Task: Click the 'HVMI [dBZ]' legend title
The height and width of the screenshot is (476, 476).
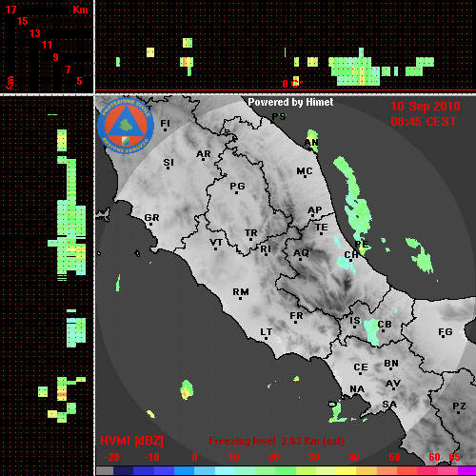Action: (x=131, y=441)
